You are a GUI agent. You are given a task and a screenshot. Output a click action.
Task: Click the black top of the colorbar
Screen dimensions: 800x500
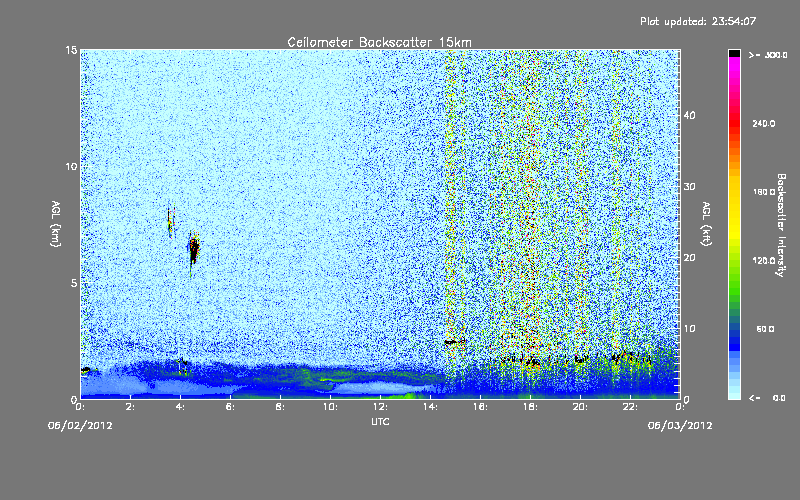(x=734, y=53)
